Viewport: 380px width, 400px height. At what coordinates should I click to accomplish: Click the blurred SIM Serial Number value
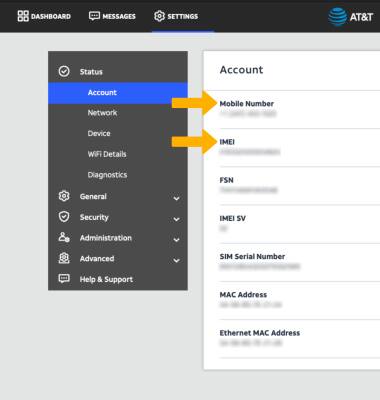click(260, 267)
